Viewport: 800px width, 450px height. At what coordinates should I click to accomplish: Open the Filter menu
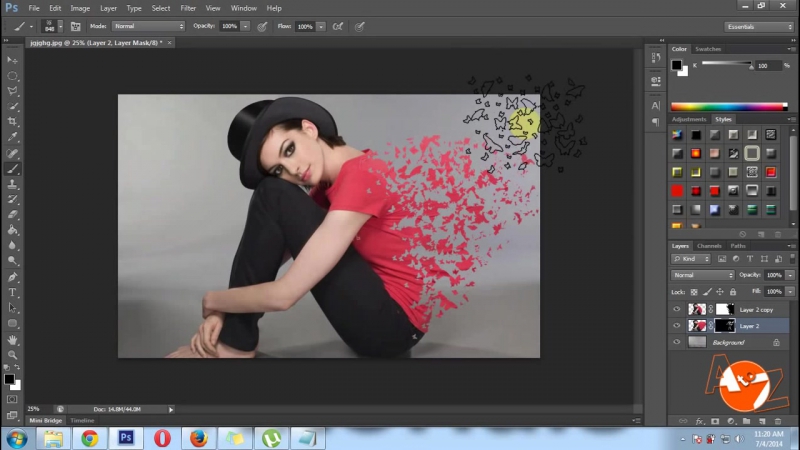coord(188,8)
